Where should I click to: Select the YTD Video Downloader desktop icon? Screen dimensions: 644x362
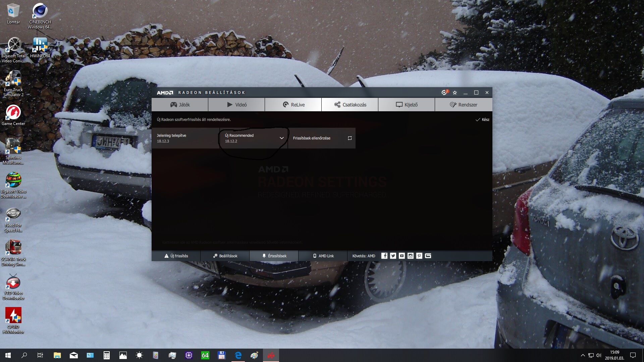pos(13,287)
